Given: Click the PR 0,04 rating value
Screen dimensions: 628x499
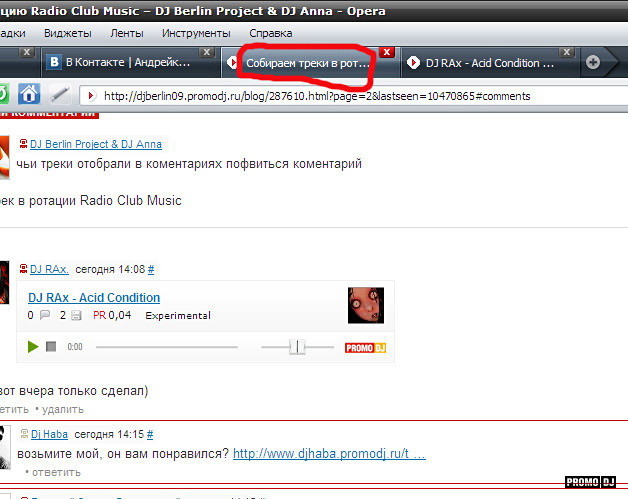Looking at the screenshot, I should tap(112, 315).
